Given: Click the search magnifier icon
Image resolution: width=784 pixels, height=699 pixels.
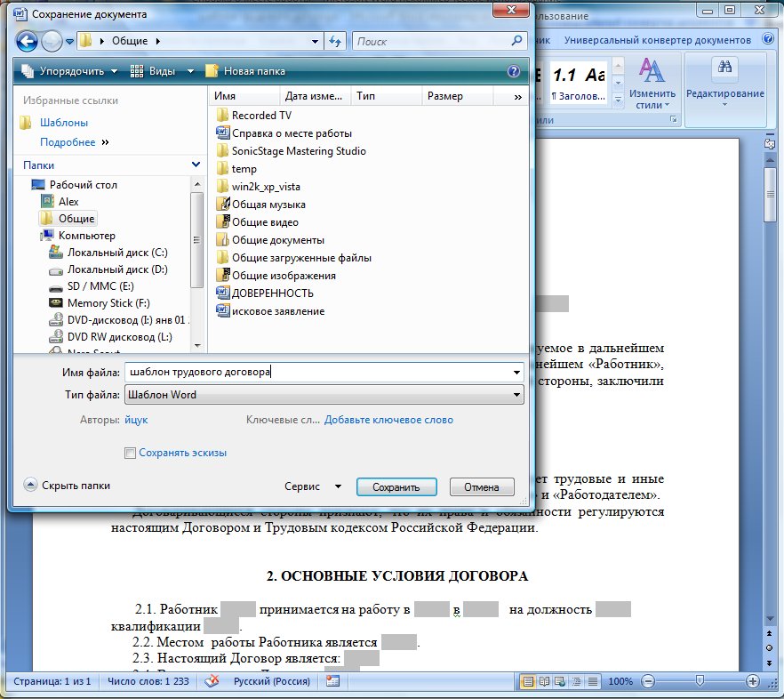Looking at the screenshot, I should pyautogui.click(x=516, y=41).
